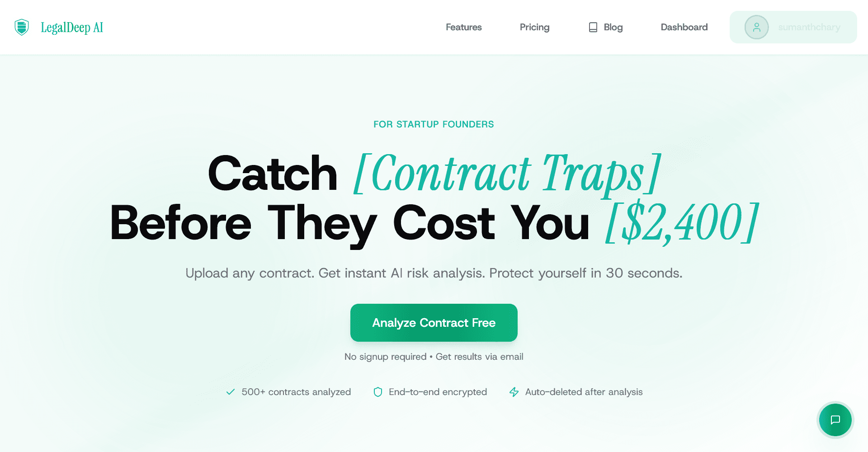Click the LegalDeep AI shield logo icon

tap(22, 27)
